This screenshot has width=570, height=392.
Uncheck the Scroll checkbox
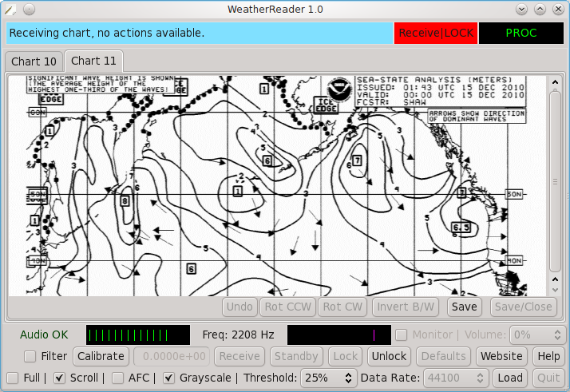59,378
